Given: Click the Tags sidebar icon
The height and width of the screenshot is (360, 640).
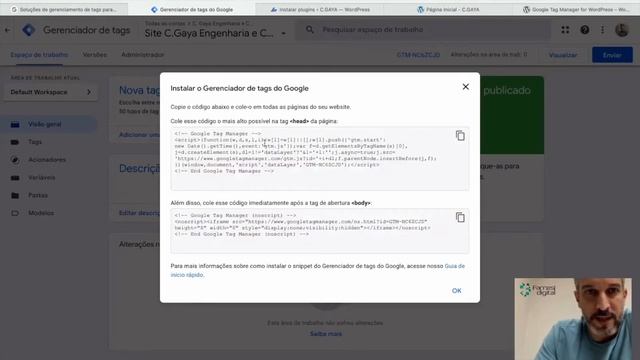Looking at the screenshot, I should [15, 142].
